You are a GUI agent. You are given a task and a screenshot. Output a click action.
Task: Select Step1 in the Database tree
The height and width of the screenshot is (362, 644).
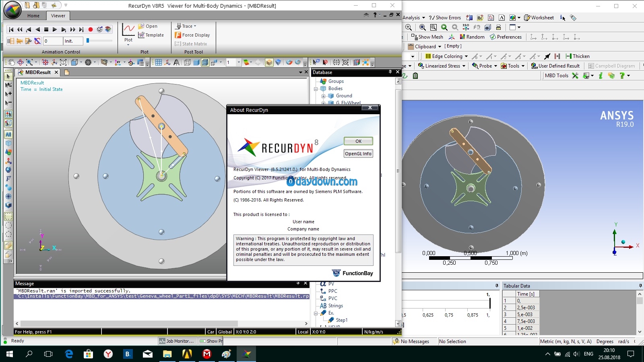click(341, 320)
